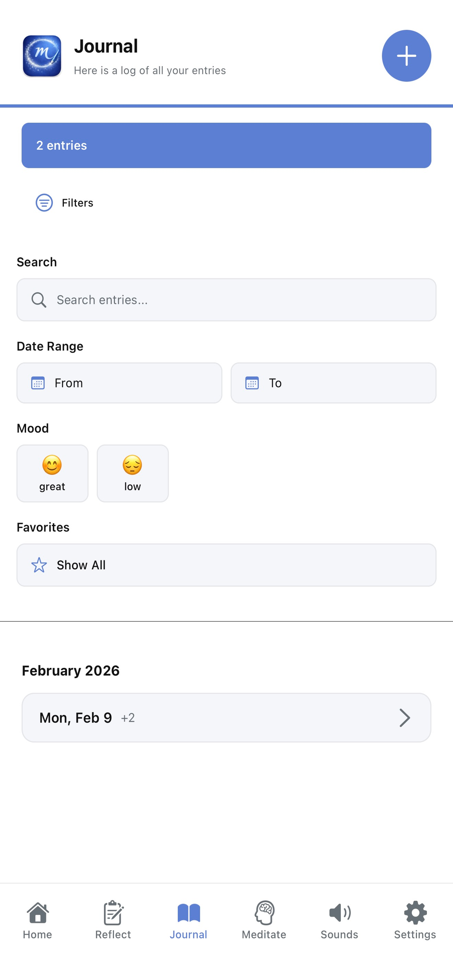Open the Meditate tab
The width and height of the screenshot is (453, 980).
(264, 920)
